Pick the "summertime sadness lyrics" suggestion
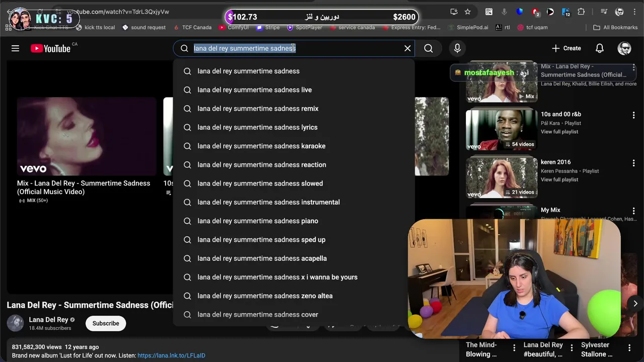Image resolution: width=644 pixels, height=362 pixels. click(294, 127)
